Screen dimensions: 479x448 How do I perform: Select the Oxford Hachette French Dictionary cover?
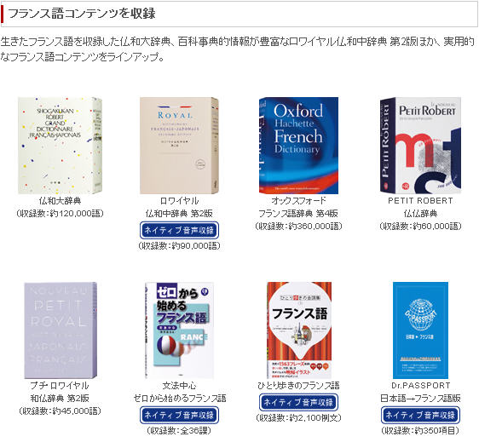pos(298,146)
